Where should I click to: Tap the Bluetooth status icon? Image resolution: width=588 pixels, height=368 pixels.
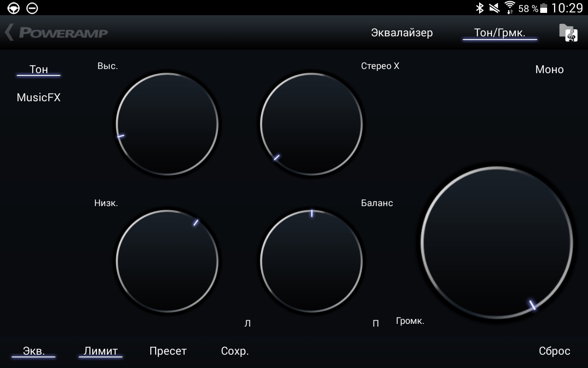pyautogui.click(x=480, y=8)
